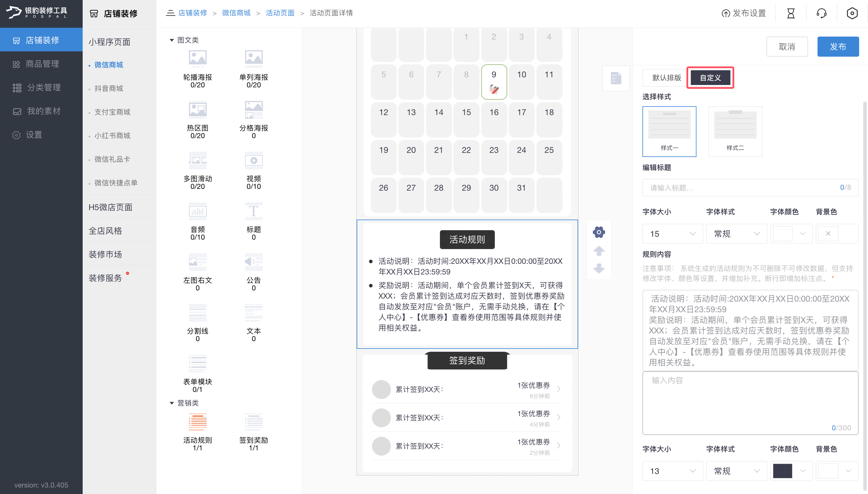Click the hourglass icon in top bar
Image resolution: width=868 pixels, height=494 pixels.
(791, 13)
